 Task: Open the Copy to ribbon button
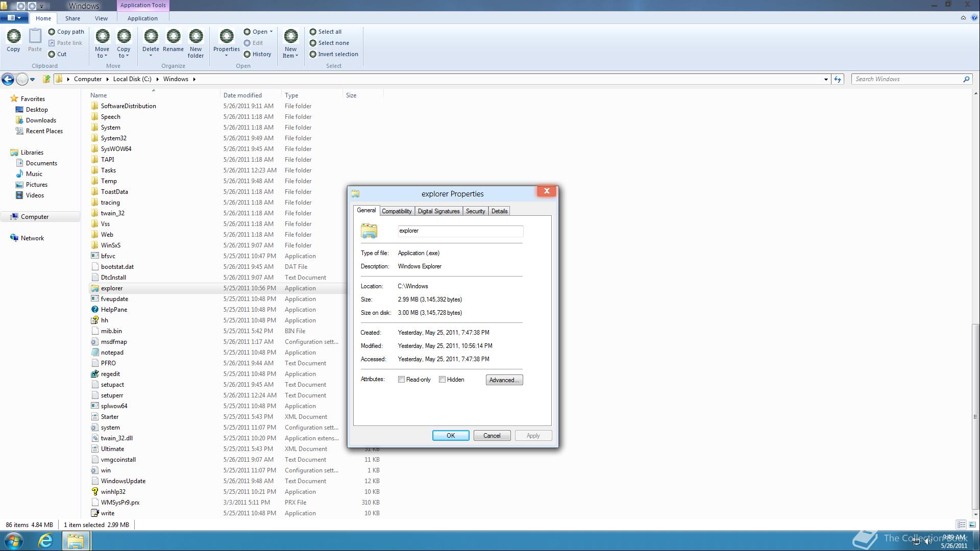tap(124, 43)
